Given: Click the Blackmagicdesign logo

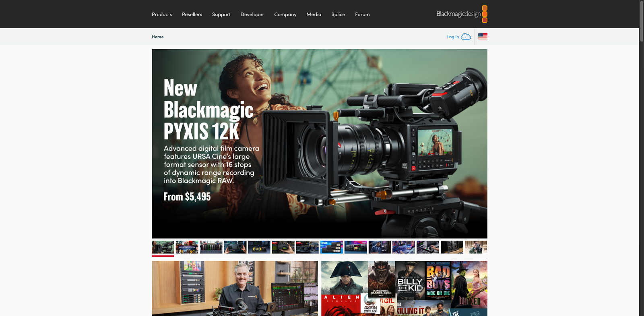Looking at the screenshot, I should 462,14.
